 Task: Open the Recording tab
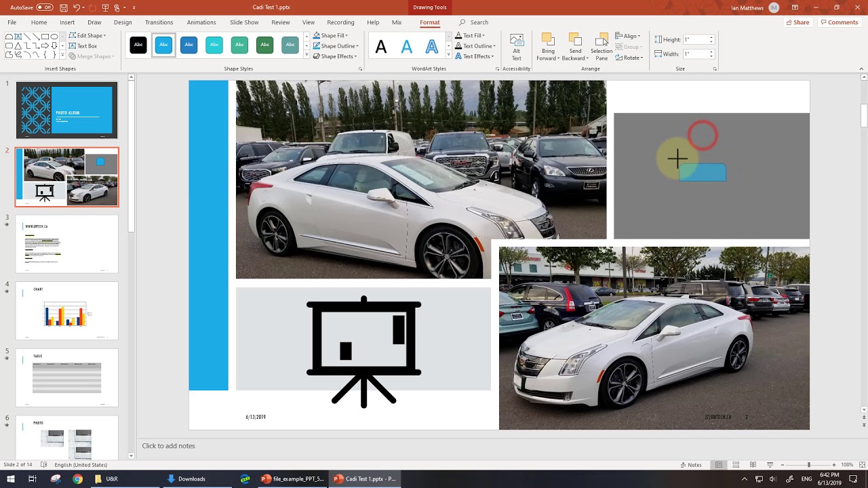(340, 22)
